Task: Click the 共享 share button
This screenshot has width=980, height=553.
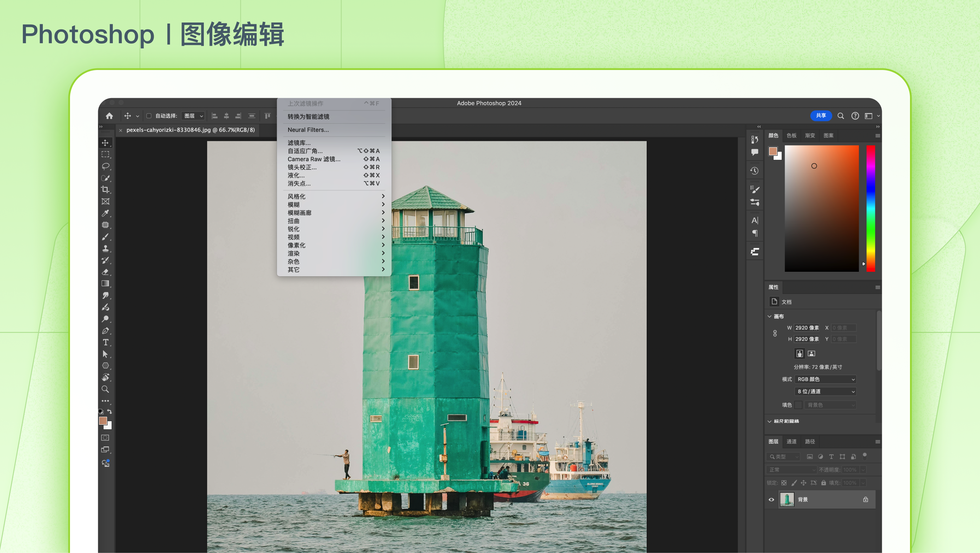Action: [821, 116]
